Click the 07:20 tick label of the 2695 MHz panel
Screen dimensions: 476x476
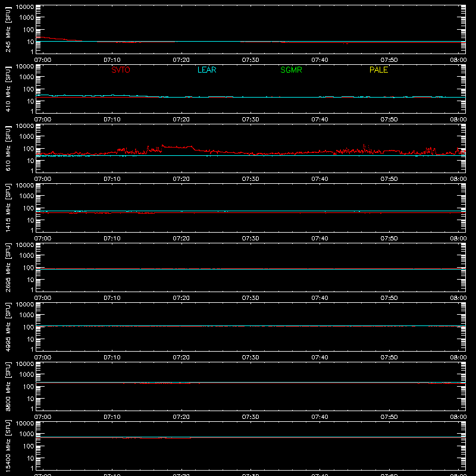point(181,298)
